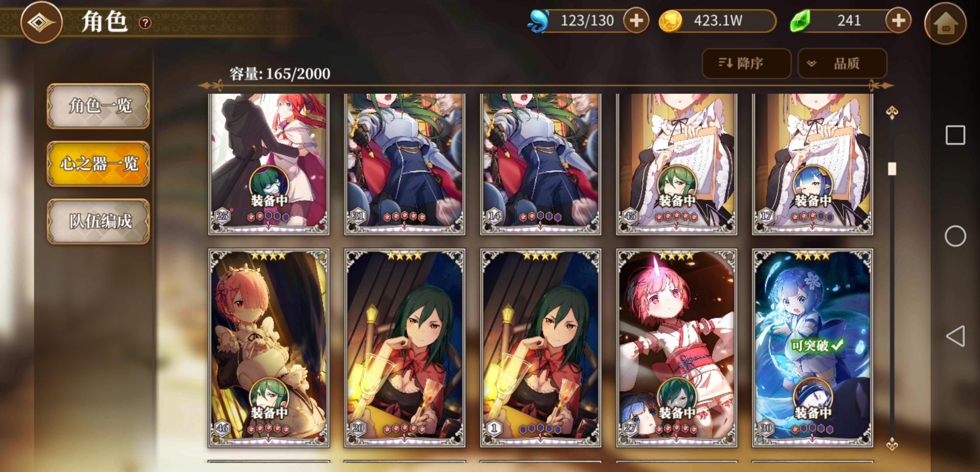Select the level 27 horned Ram card
This screenshot has height=472, width=980.
click(x=676, y=348)
